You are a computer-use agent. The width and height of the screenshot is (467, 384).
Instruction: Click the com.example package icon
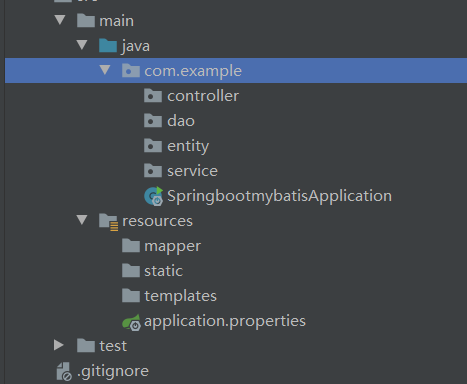tap(131, 71)
